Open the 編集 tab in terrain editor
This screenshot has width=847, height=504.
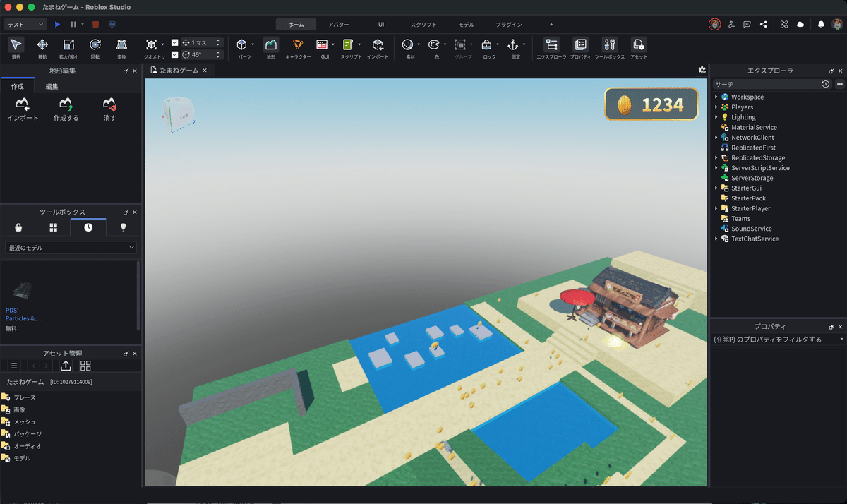[52, 86]
